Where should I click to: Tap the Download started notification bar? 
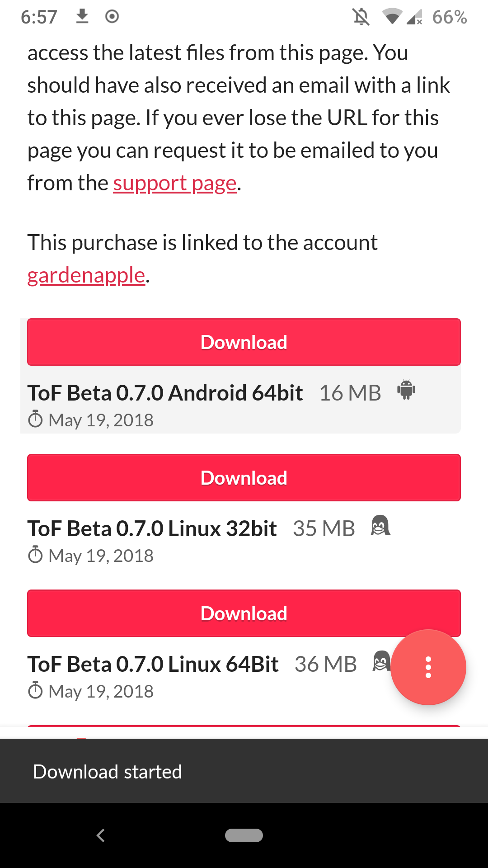point(244,771)
